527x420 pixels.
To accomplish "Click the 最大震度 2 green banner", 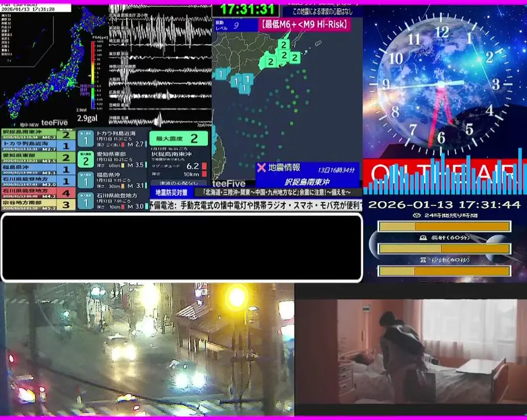I will [179, 138].
